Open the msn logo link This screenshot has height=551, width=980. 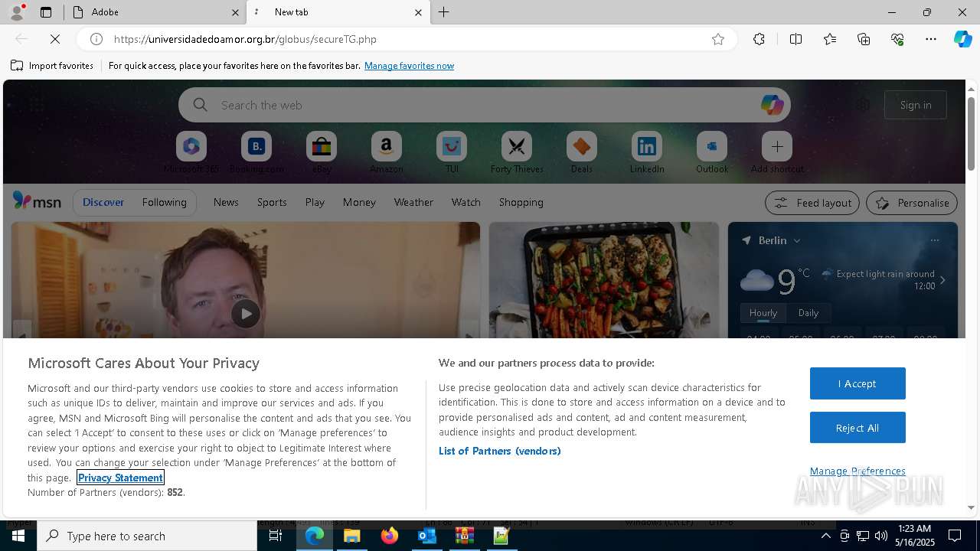pos(37,201)
